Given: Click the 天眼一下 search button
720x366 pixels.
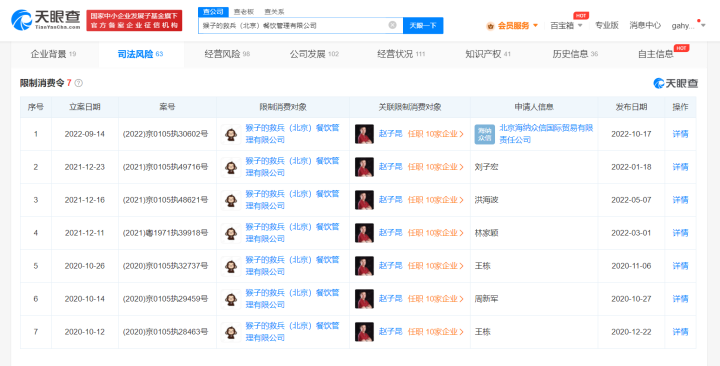Looking at the screenshot, I should click(423, 25).
